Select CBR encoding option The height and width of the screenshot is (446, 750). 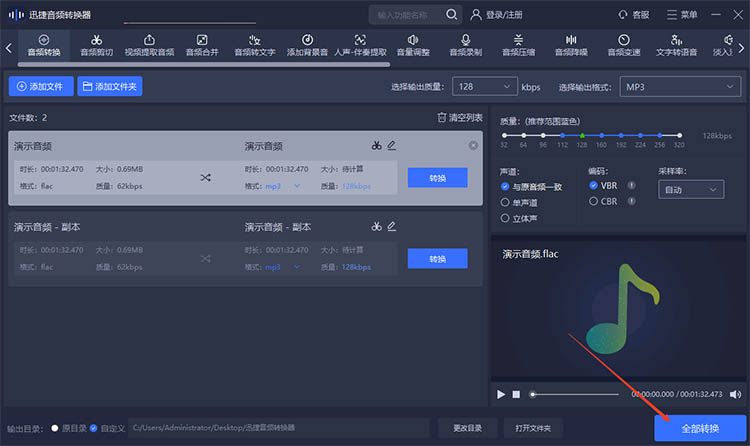coord(603,201)
